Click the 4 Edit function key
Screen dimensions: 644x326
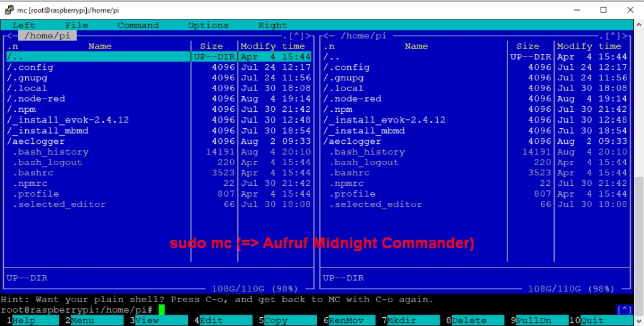pos(223,320)
